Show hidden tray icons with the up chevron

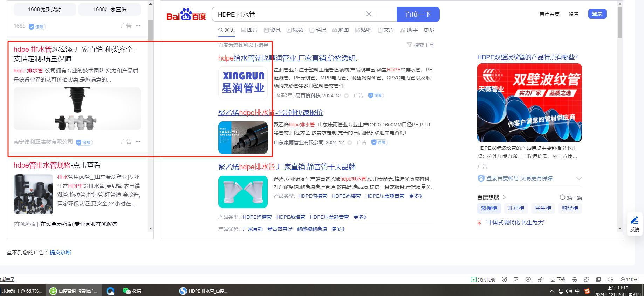click(x=552, y=291)
